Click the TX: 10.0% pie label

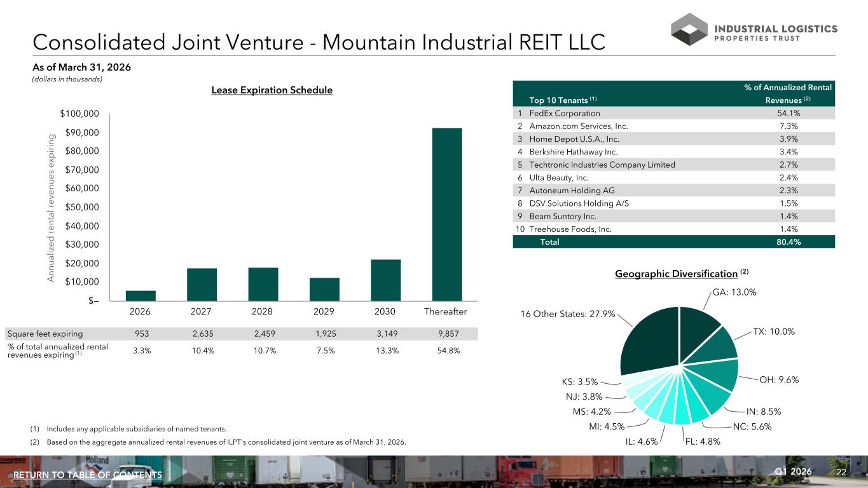(774, 332)
